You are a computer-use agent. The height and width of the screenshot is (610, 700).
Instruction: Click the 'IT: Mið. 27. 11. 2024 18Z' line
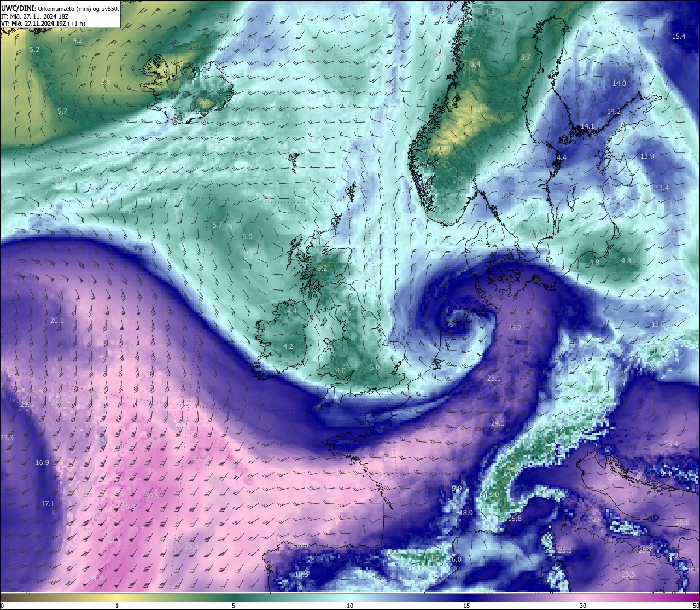tap(35, 16)
